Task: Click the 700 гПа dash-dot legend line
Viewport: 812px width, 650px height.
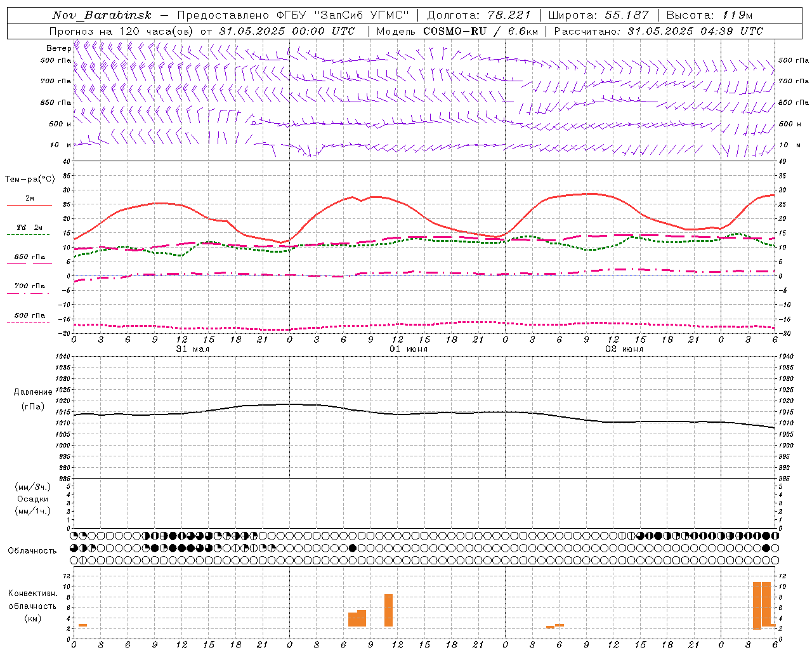Action: pos(29,293)
